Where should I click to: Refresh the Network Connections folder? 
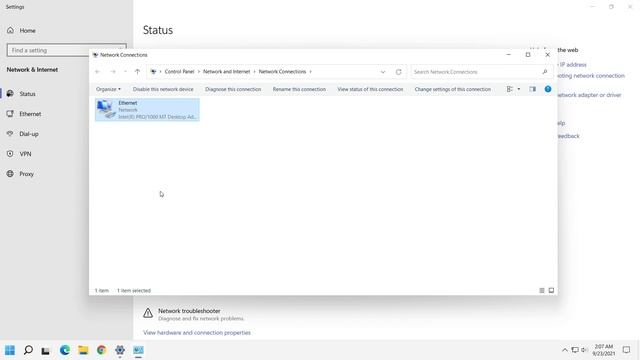tap(398, 72)
